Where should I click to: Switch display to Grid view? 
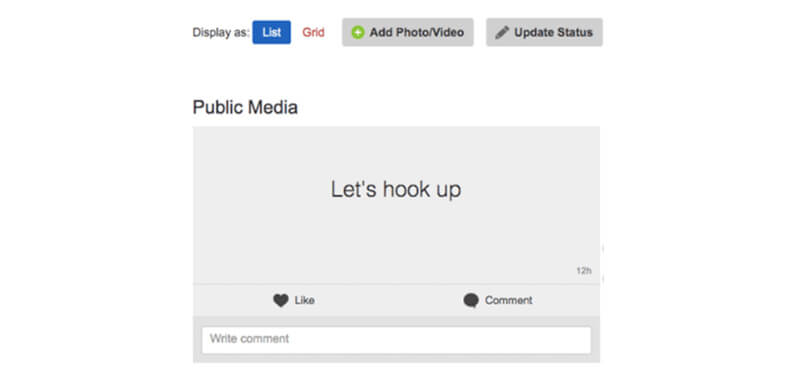313,32
